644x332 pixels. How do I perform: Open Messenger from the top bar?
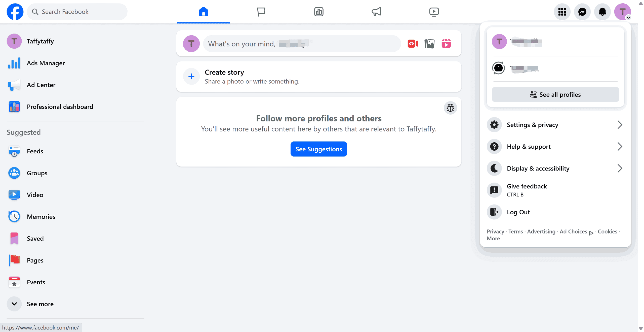pos(582,12)
